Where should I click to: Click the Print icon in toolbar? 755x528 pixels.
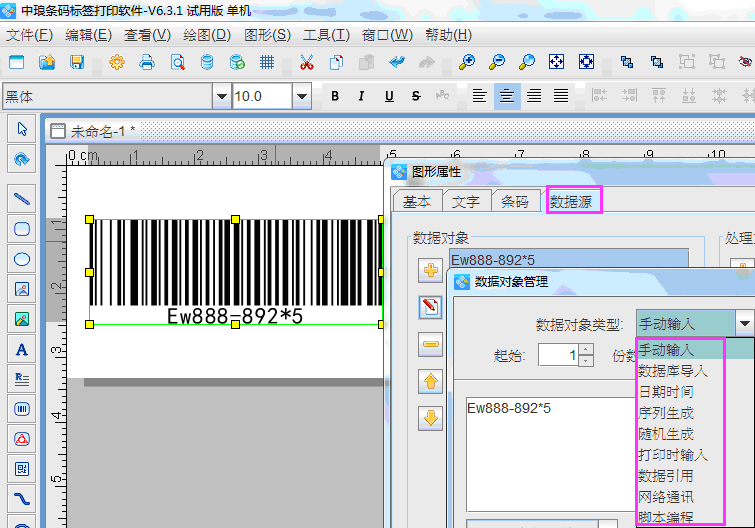click(x=147, y=62)
